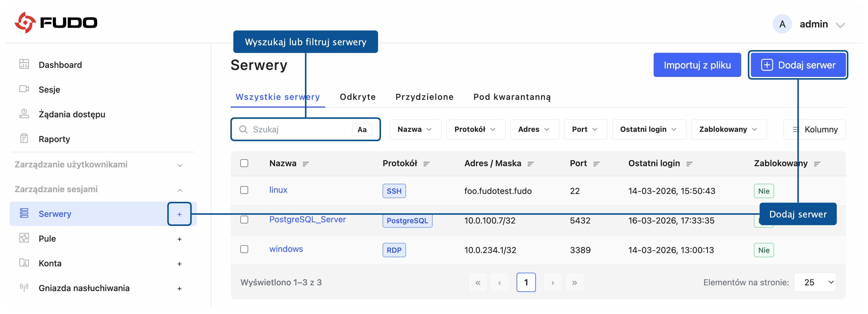Open the PostgreSQL_Server link
The width and height of the screenshot is (868, 314).
tap(307, 219)
